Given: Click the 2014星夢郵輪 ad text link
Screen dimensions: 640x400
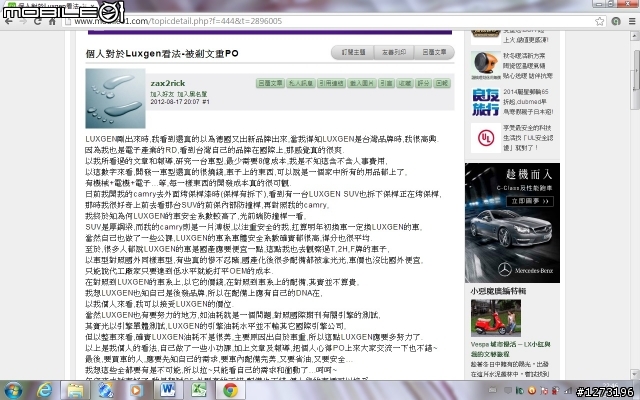Looking at the screenshot, I should [x=528, y=102].
